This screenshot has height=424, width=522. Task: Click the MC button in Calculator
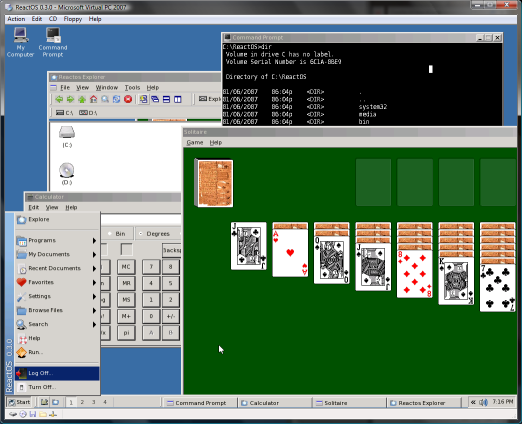point(126,267)
